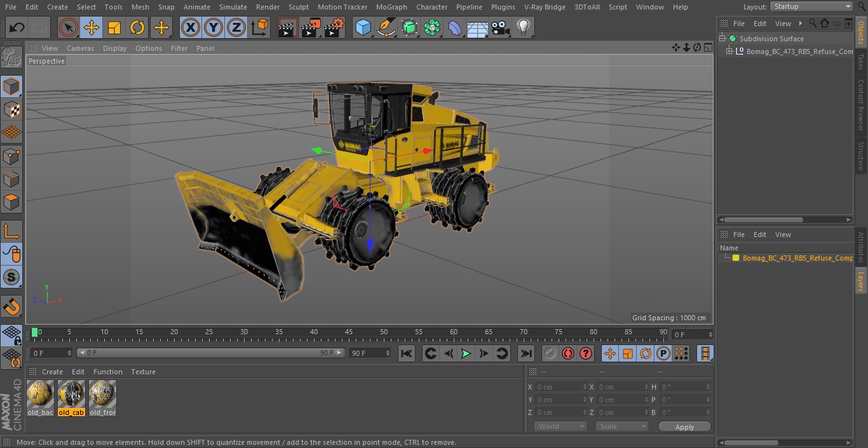Open Edit Render Settings icon

tap(334, 27)
